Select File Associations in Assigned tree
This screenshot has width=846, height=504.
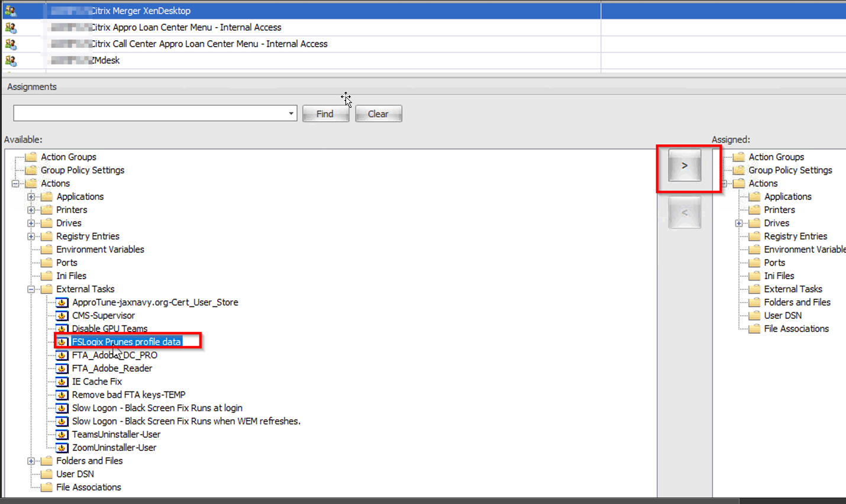[796, 329]
